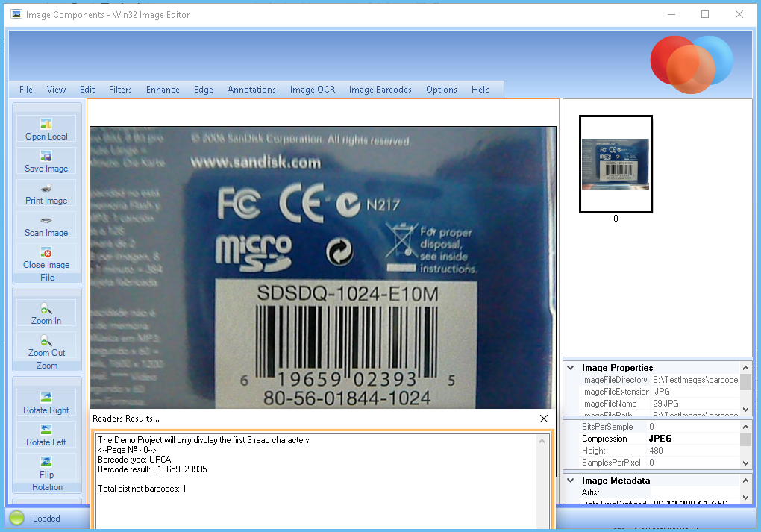Click the Print Image button label
The image size is (761, 532).
coord(46,201)
